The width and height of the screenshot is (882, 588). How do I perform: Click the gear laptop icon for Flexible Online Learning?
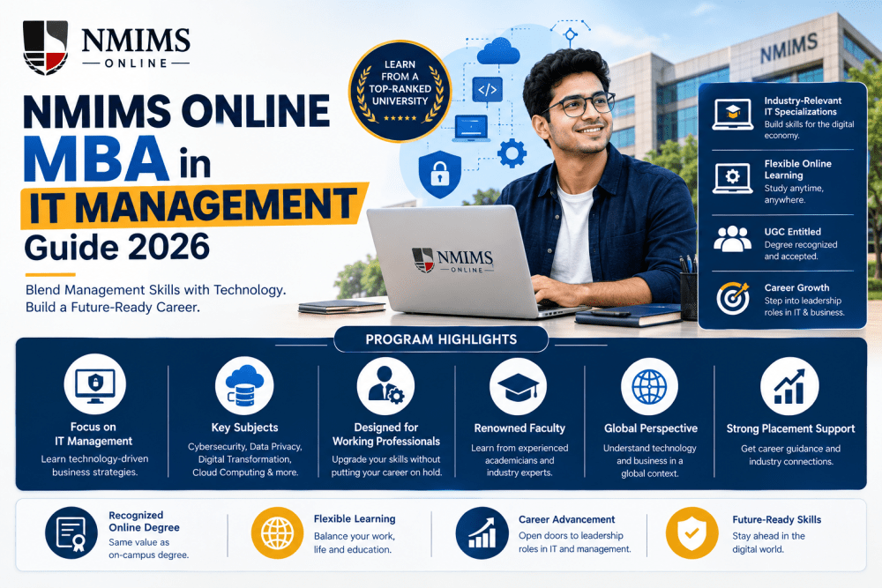click(x=732, y=178)
